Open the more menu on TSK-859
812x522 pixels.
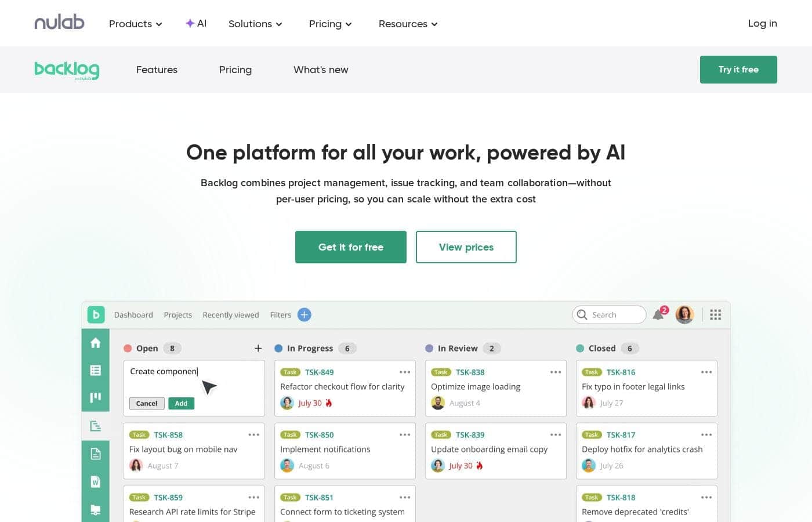(254, 498)
